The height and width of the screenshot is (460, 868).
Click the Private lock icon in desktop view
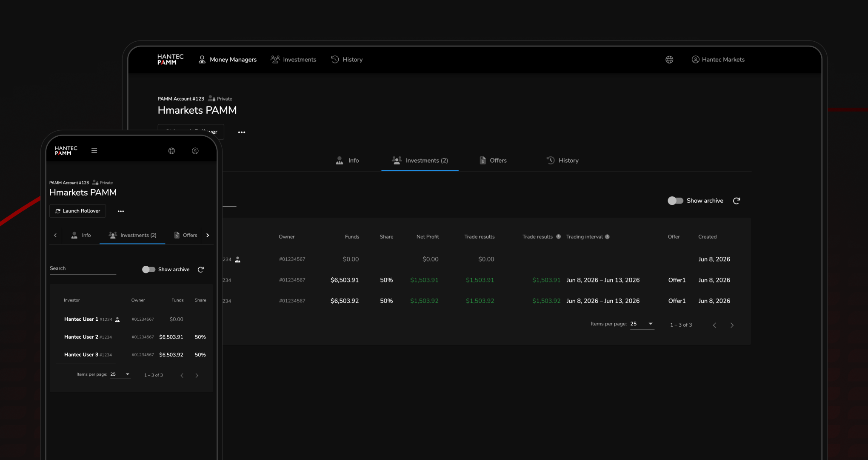211,98
